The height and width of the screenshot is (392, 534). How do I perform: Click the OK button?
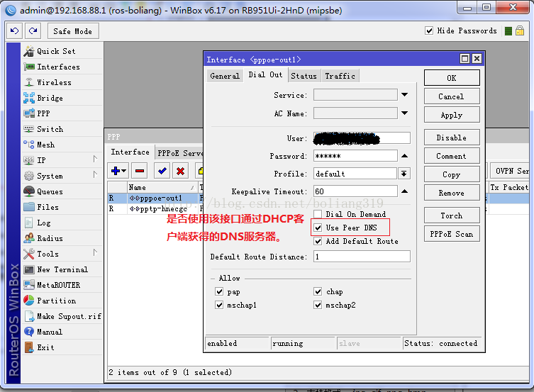click(452, 78)
